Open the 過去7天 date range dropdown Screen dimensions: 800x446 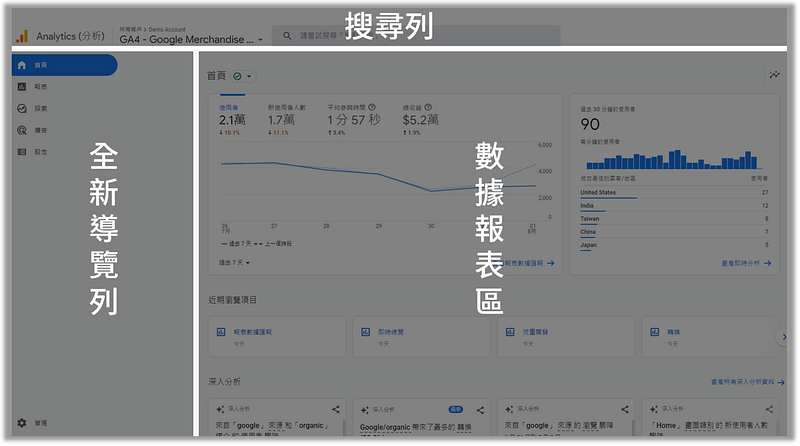[x=235, y=262]
